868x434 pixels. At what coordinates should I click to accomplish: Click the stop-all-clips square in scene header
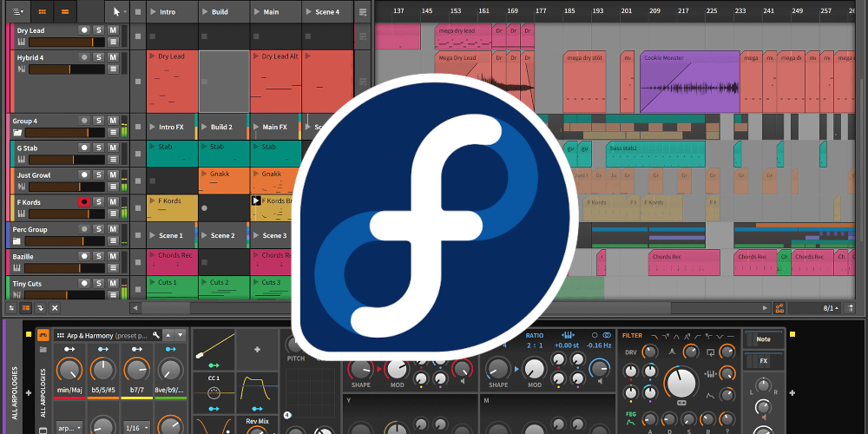[138, 12]
